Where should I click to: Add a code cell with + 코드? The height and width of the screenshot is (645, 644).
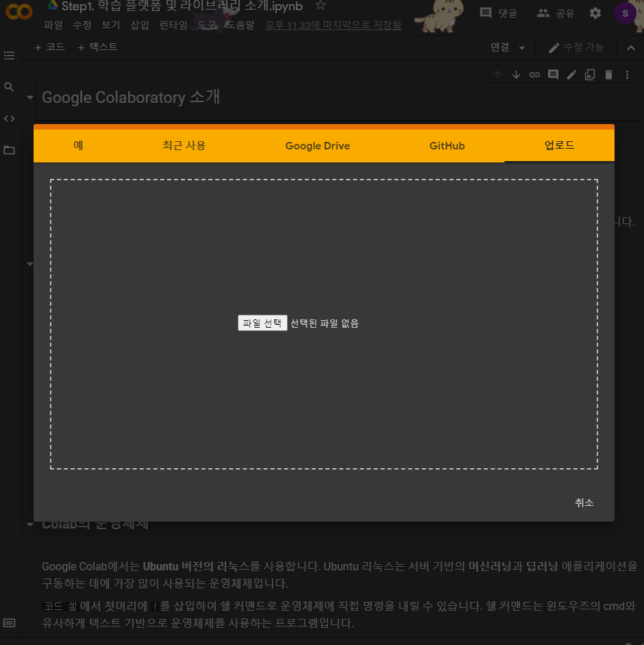pyautogui.click(x=50, y=47)
